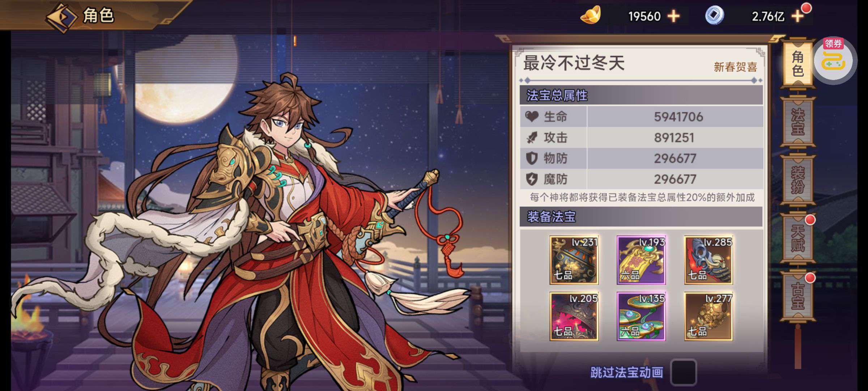Select the lv.285 七品 armor treasure
Screen dimensions: 868x391
(709, 260)
